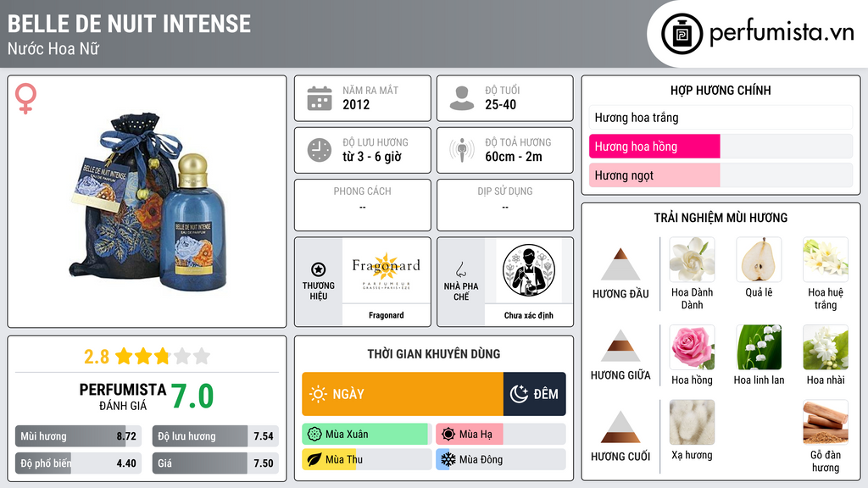Click the Hương hoa hồng accord bar
Image resolution: width=868 pixels, height=488 pixels.
[x=721, y=146]
